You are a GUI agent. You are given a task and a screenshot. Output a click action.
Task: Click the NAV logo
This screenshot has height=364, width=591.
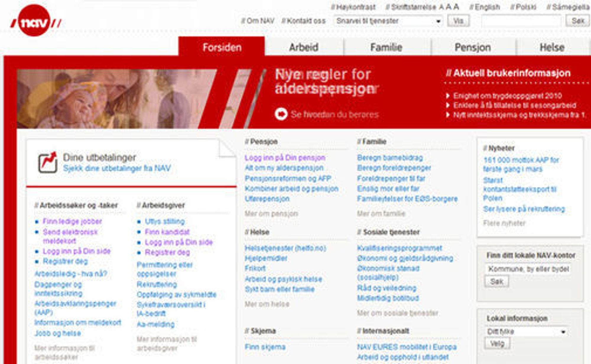[35, 21]
